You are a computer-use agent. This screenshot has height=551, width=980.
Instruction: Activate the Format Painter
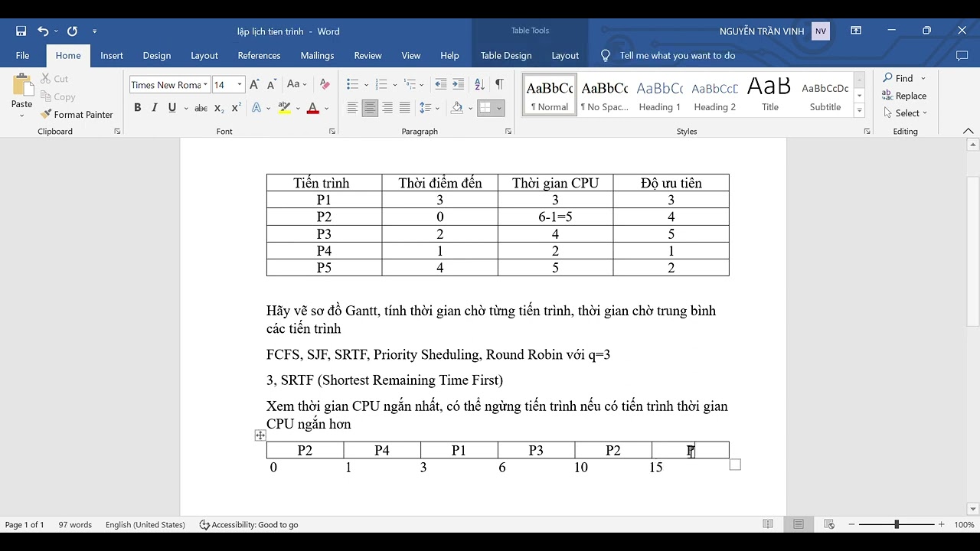[x=77, y=115]
